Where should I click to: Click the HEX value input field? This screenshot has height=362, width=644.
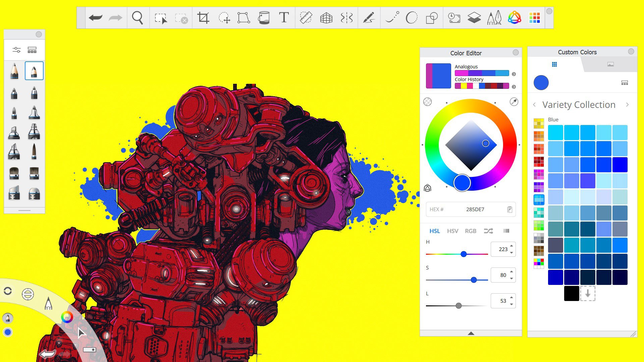pos(475,209)
